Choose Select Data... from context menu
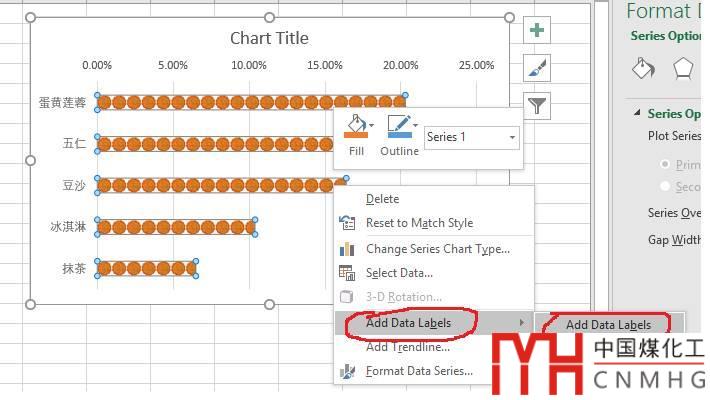 399,273
